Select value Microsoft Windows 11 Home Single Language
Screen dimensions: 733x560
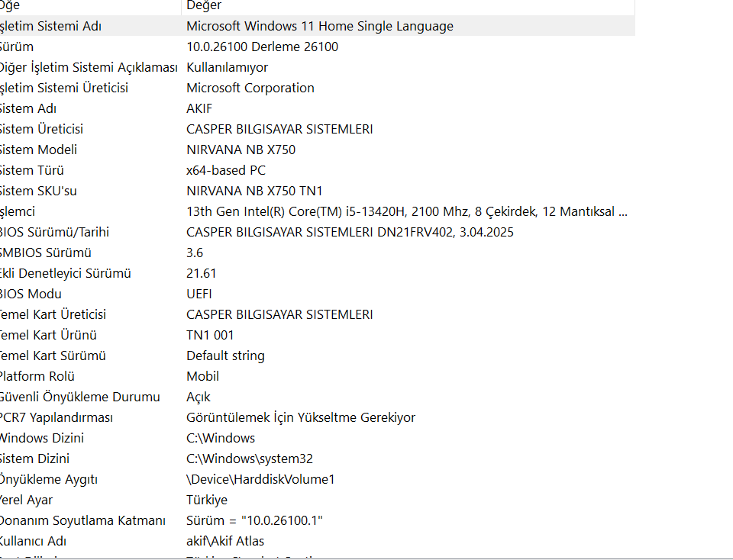pos(320,26)
